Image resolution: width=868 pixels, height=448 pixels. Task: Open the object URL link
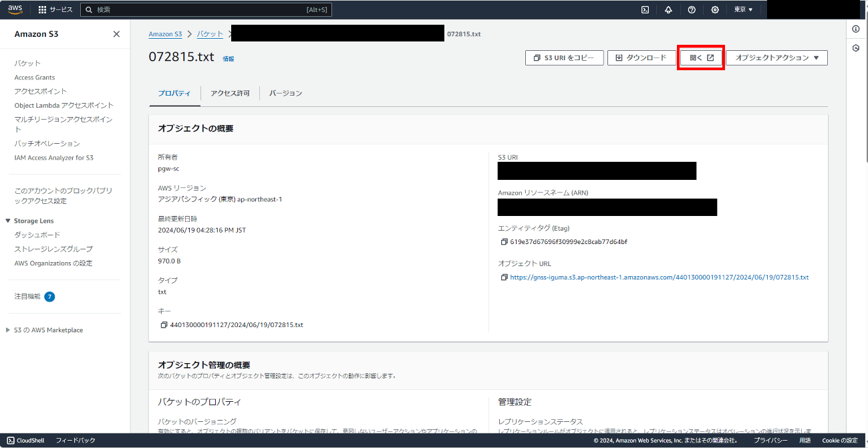coord(660,277)
